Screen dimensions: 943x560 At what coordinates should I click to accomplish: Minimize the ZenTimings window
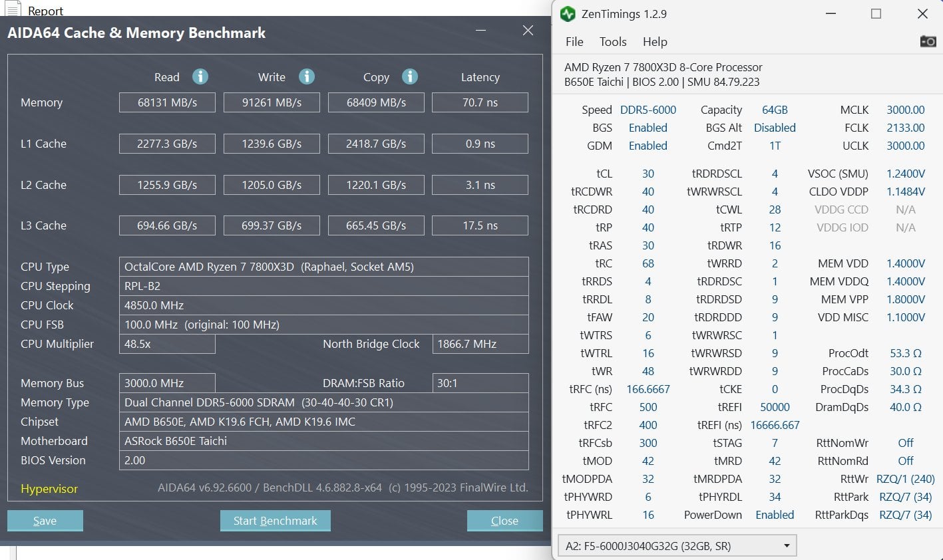coord(831,14)
